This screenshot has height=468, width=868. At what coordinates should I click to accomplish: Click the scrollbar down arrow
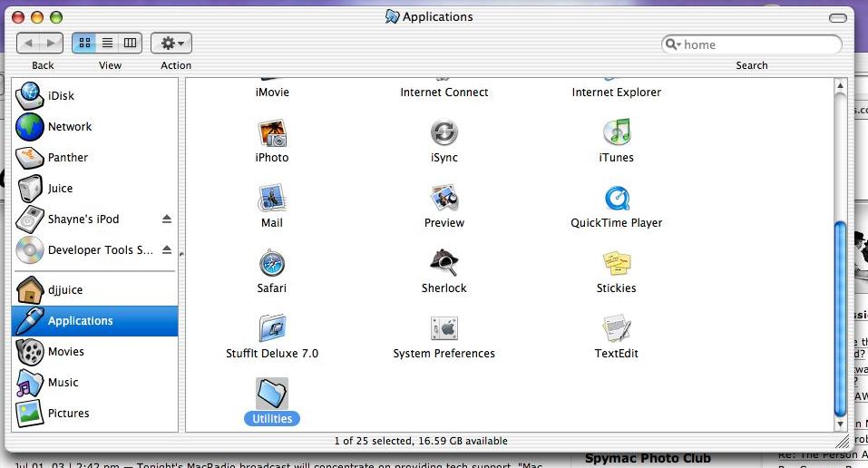point(840,424)
